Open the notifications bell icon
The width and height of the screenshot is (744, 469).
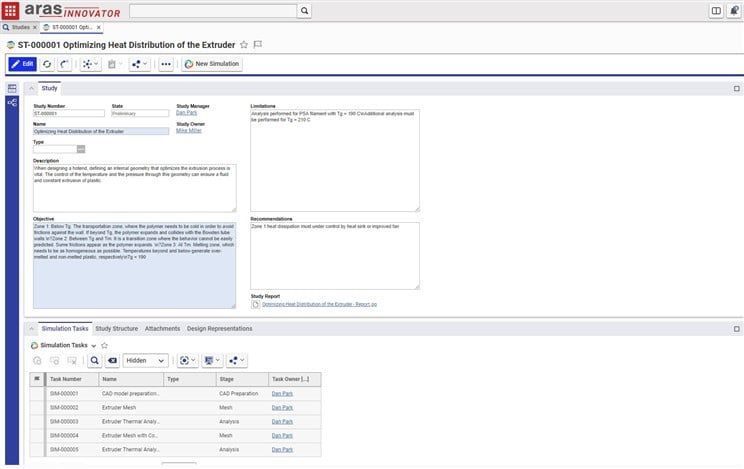734,10
